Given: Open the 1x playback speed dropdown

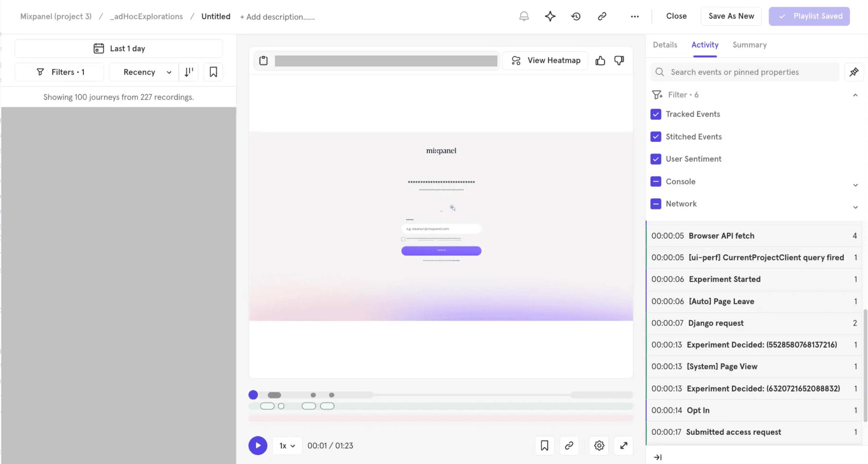Looking at the screenshot, I should [287, 445].
